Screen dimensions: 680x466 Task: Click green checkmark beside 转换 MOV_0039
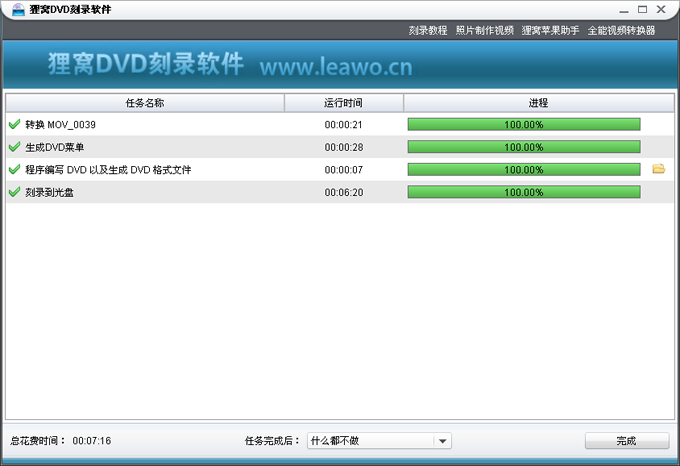14,124
